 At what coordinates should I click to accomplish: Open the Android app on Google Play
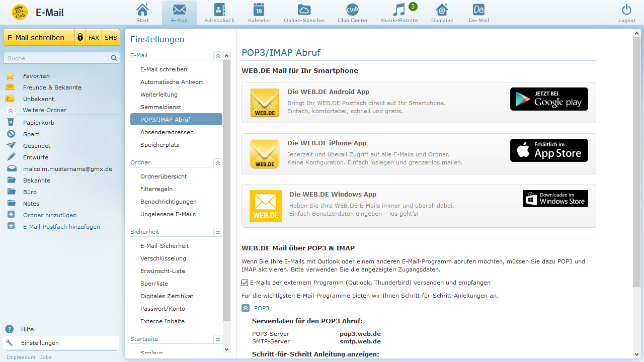click(549, 99)
